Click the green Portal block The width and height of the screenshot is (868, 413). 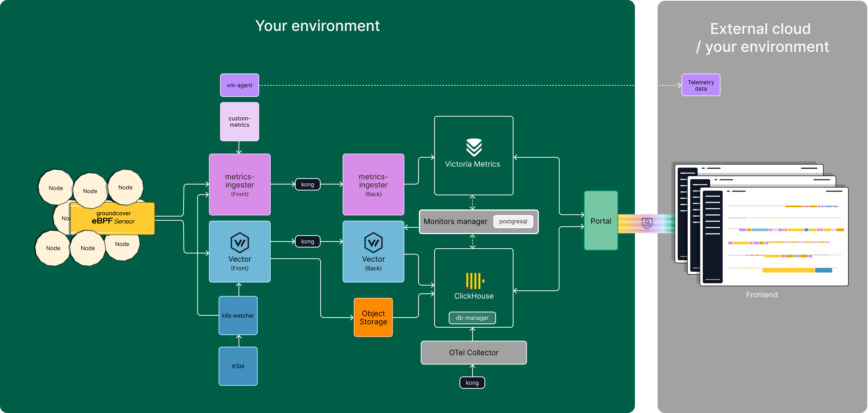[601, 221]
